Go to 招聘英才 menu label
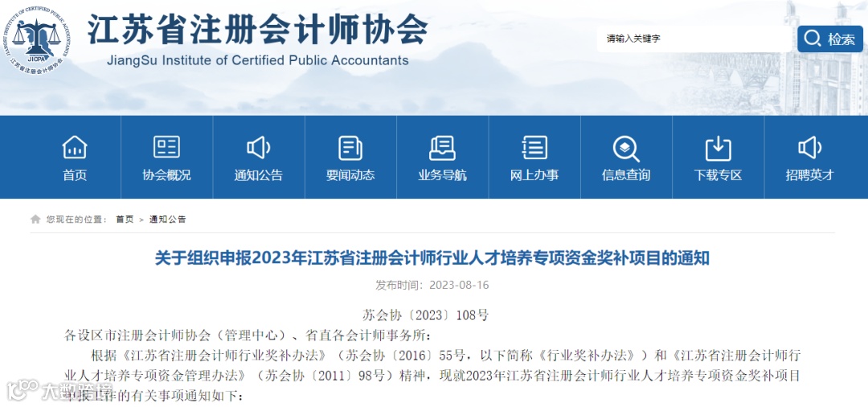This screenshot has height=407, width=868. pyautogui.click(x=810, y=175)
